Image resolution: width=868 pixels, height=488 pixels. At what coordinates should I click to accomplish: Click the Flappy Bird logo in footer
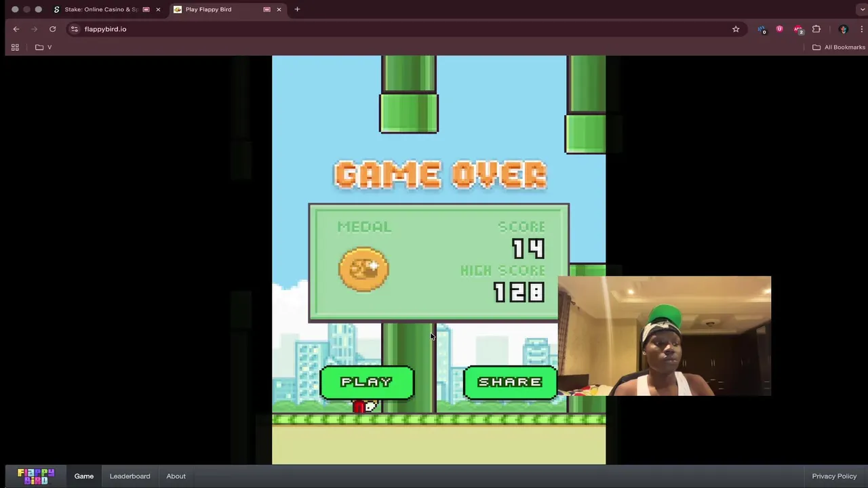(x=36, y=476)
